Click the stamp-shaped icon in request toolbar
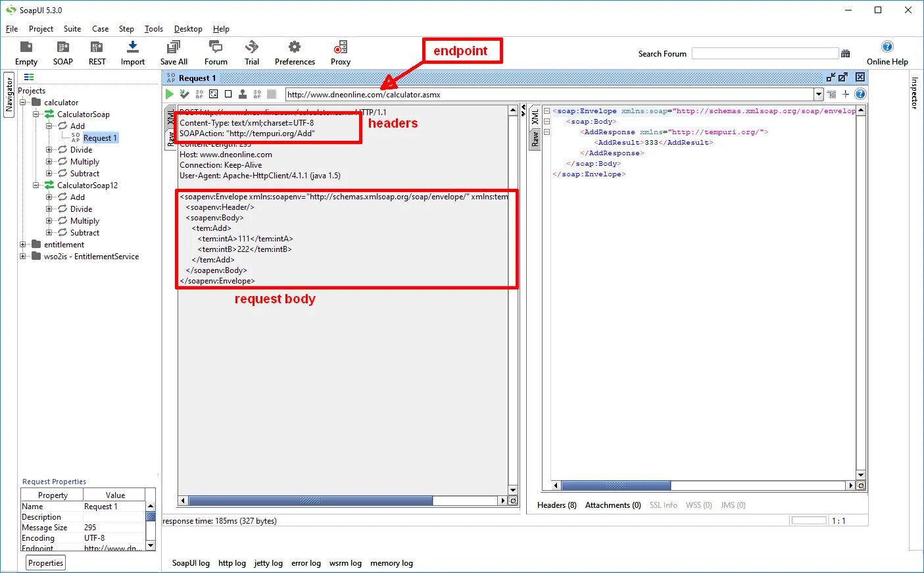This screenshot has height=573, width=924. click(243, 94)
